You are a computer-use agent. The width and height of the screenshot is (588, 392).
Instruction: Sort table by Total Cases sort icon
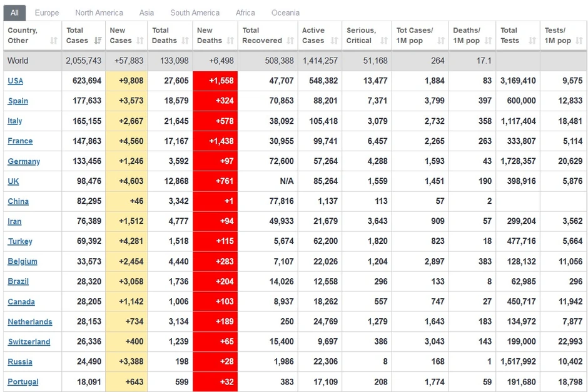point(98,41)
